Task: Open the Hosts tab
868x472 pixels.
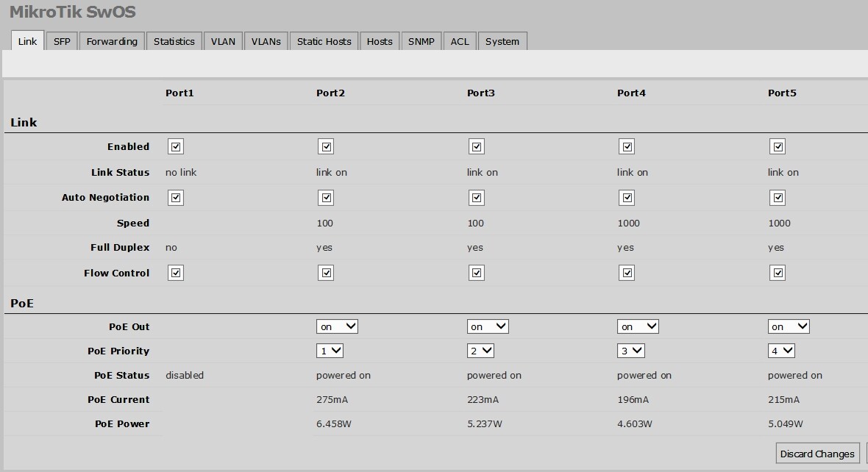Action: pyautogui.click(x=380, y=42)
